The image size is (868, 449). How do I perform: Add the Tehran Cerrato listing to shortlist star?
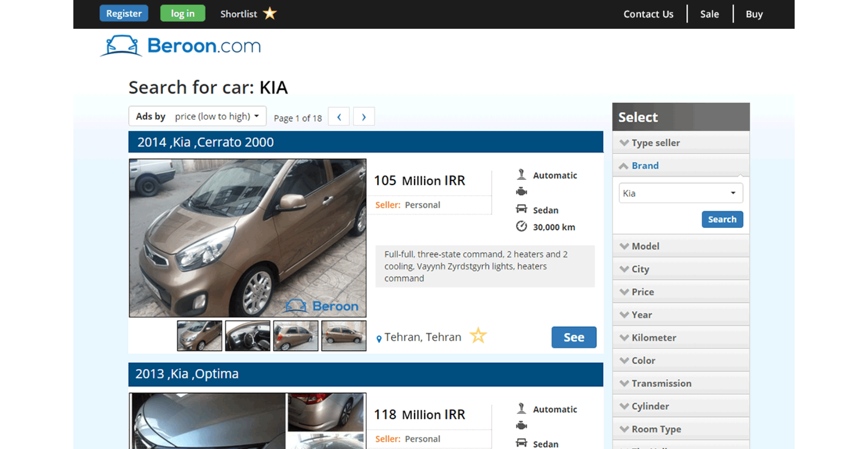(x=478, y=336)
